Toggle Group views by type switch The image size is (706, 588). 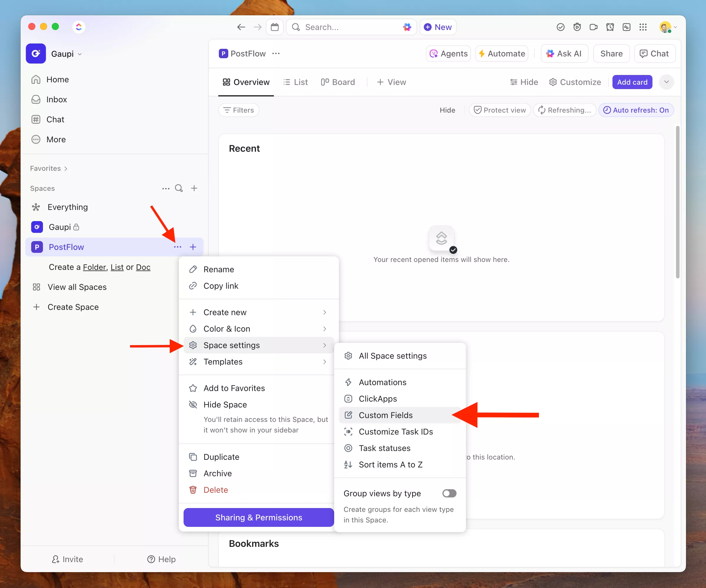coord(449,493)
